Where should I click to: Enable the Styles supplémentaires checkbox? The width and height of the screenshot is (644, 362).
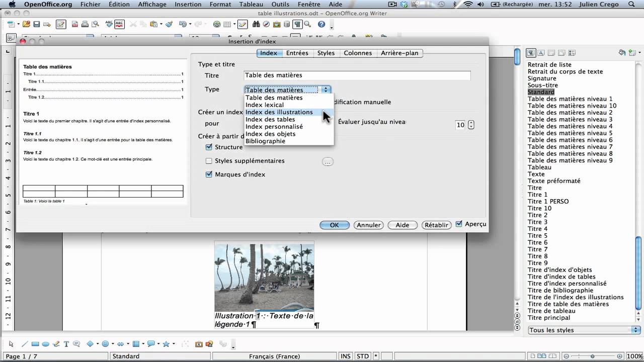tap(209, 161)
